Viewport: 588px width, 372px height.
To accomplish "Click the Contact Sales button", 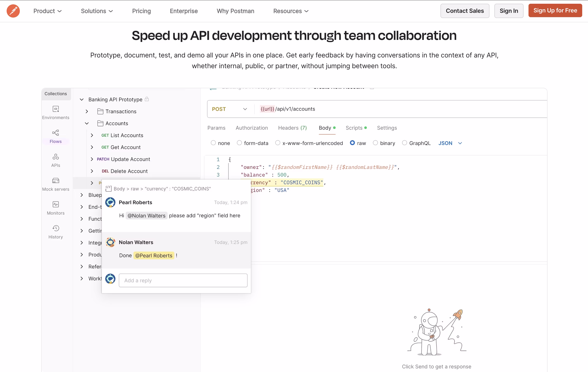I will coord(465,11).
